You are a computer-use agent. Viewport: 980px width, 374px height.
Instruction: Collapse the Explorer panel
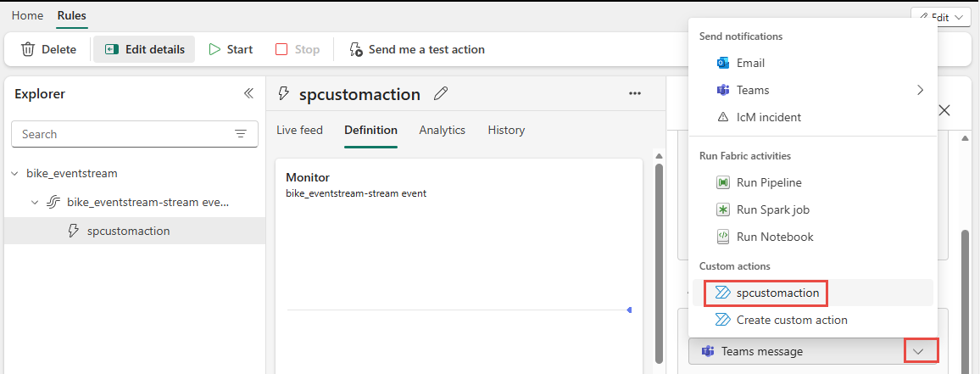pyautogui.click(x=248, y=93)
